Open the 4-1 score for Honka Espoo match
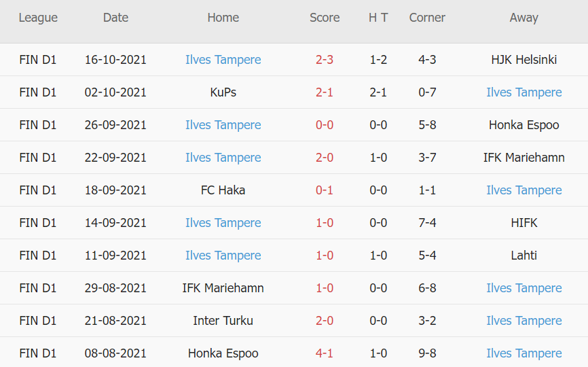The width and height of the screenshot is (588, 367). pyautogui.click(x=325, y=353)
